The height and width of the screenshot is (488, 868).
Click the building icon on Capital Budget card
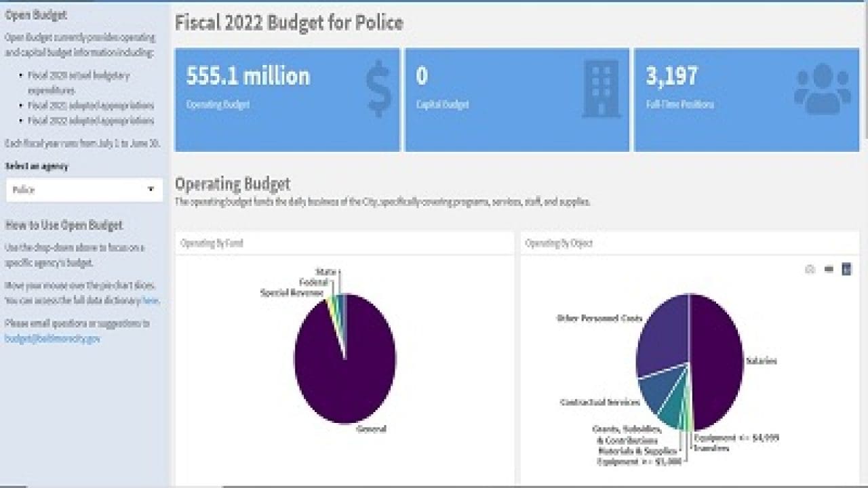coord(601,89)
